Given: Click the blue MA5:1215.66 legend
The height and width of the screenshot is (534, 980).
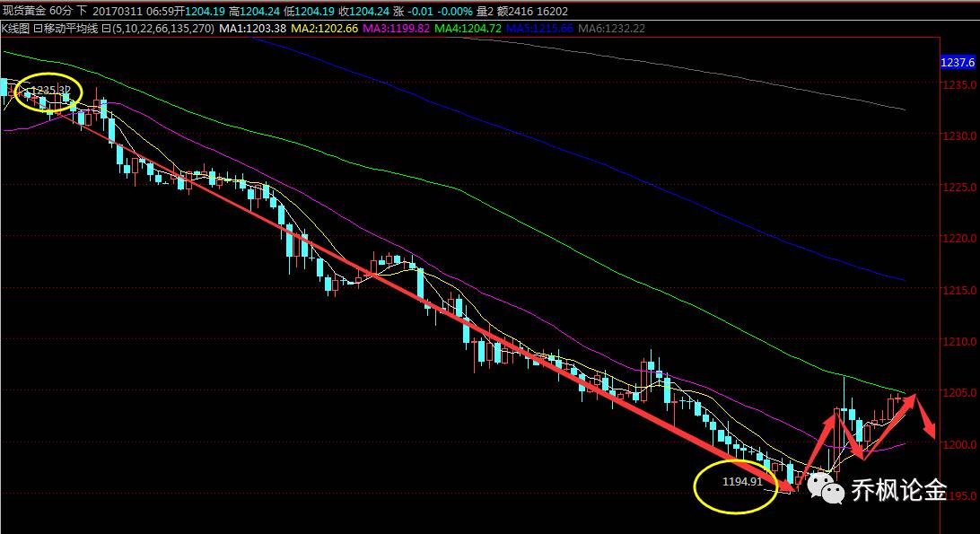Looking at the screenshot, I should coord(539,28).
